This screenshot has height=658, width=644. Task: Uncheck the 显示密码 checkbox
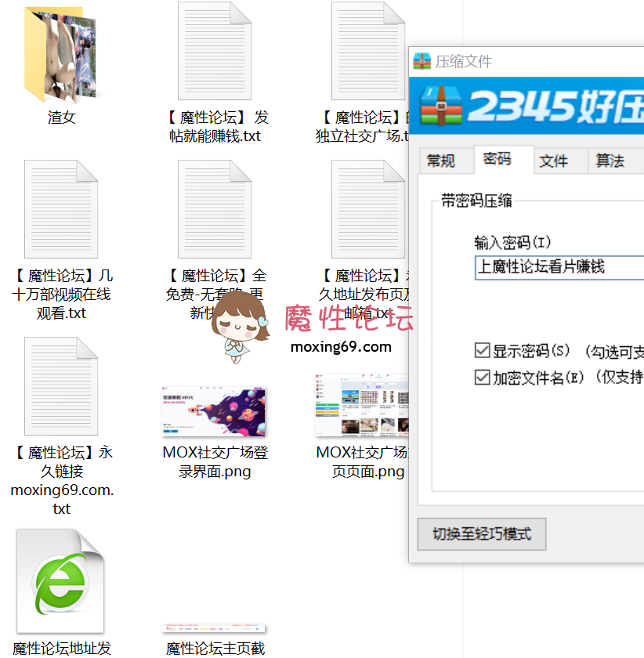pyautogui.click(x=483, y=351)
